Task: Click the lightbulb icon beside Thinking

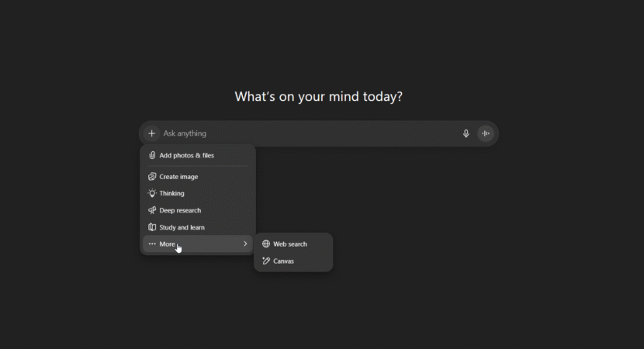Action: [152, 193]
